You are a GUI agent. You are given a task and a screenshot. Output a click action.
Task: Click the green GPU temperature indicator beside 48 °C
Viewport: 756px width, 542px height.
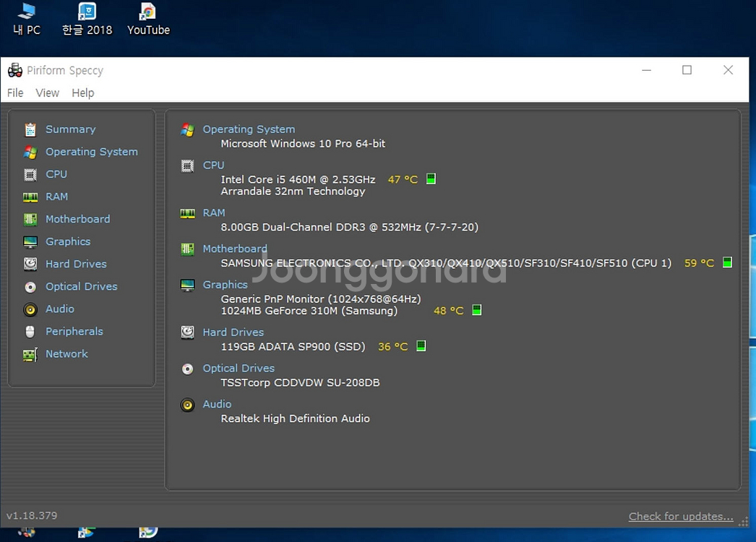coord(476,309)
